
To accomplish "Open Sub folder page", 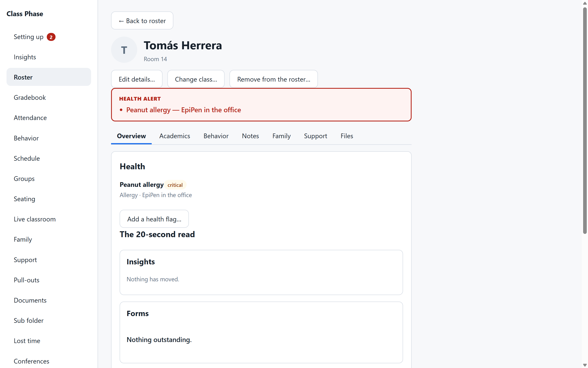I will click(49, 320).
